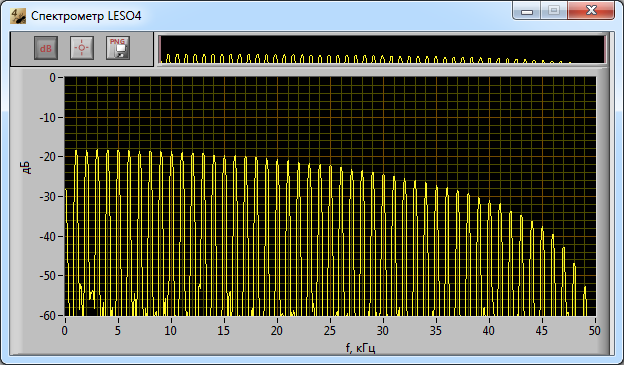Click the vertical 'дБ' axis caption
The width and height of the screenshot is (624, 365).
(x=26, y=168)
